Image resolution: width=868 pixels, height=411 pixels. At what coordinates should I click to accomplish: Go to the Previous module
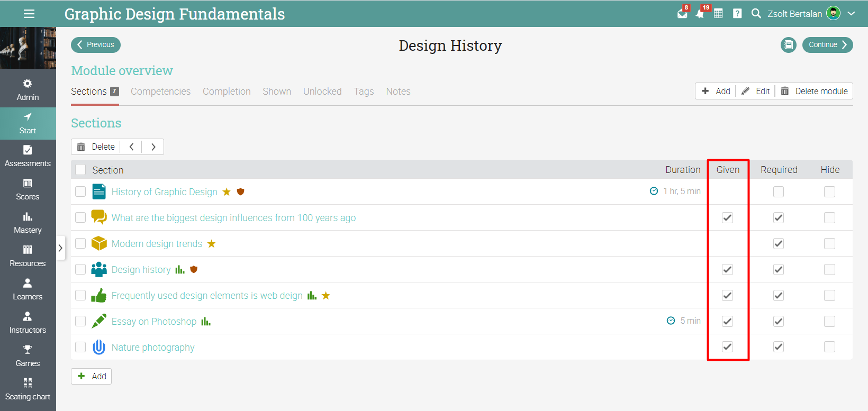pyautogui.click(x=96, y=44)
